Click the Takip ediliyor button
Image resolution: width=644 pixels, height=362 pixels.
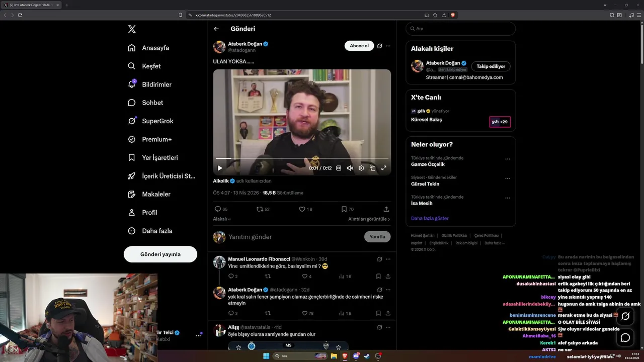(491, 66)
